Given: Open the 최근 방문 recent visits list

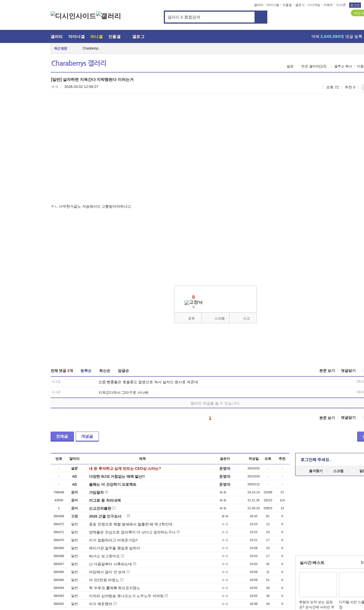Looking at the screenshot, I should point(61,48).
